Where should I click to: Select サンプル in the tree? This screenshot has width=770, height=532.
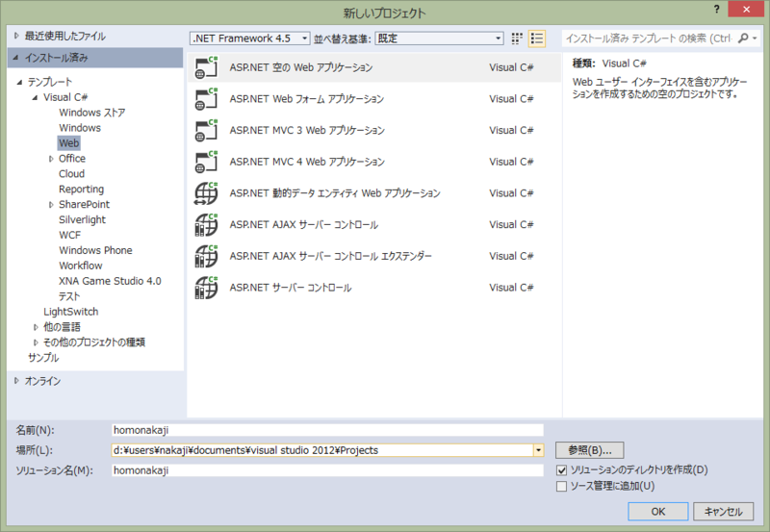tap(43, 357)
